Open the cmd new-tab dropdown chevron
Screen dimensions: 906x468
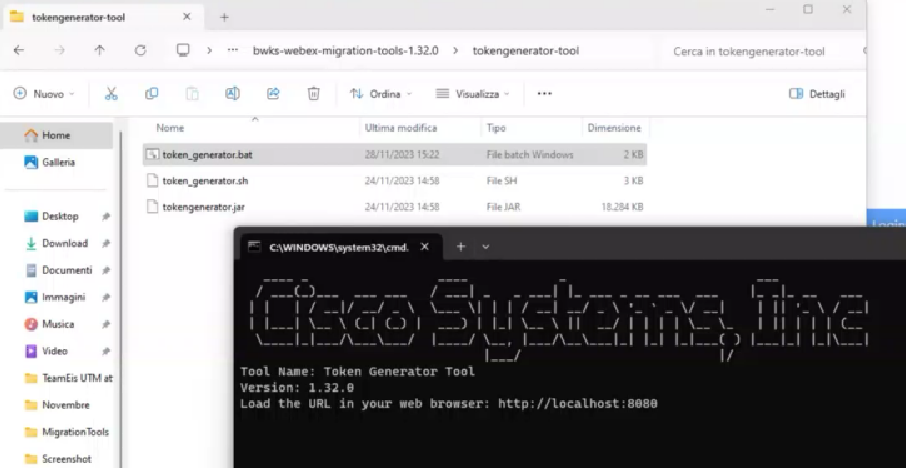click(486, 246)
